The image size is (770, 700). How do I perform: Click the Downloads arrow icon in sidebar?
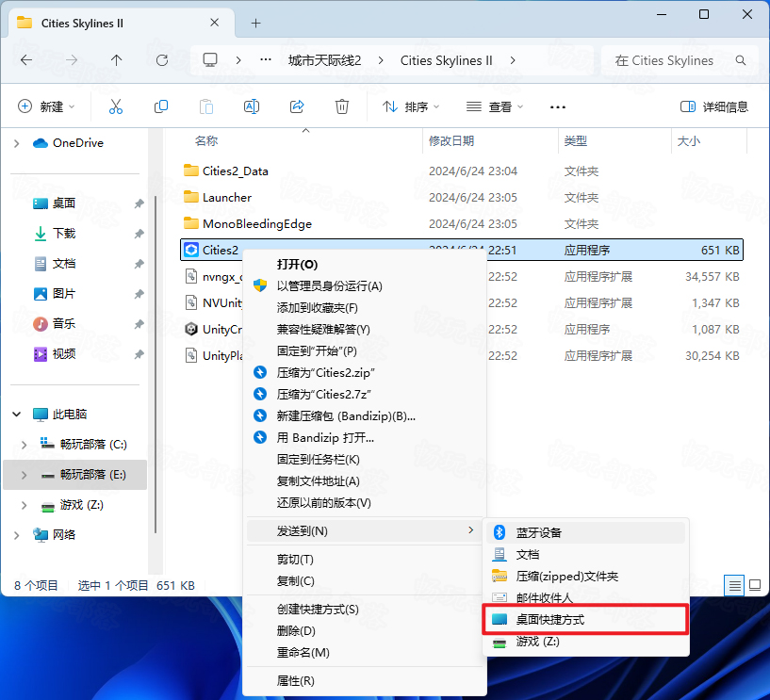[x=41, y=233]
